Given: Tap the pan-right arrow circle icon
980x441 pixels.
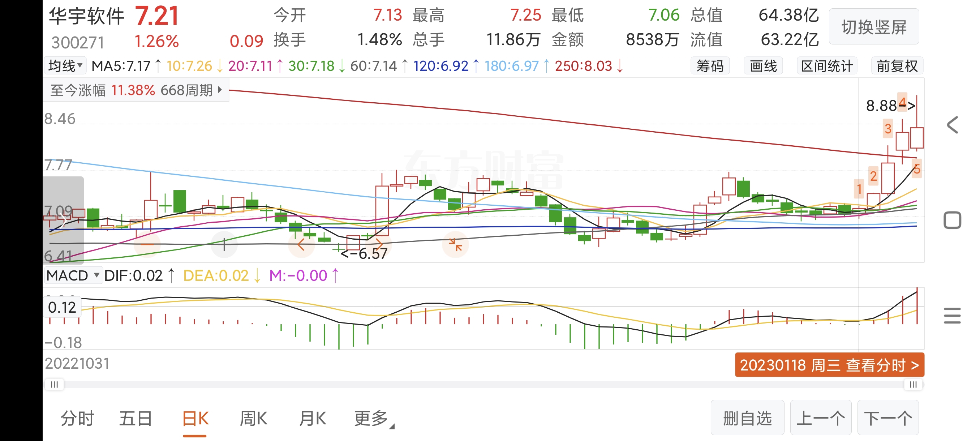Looking at the screenshot, I should [379, 244].
